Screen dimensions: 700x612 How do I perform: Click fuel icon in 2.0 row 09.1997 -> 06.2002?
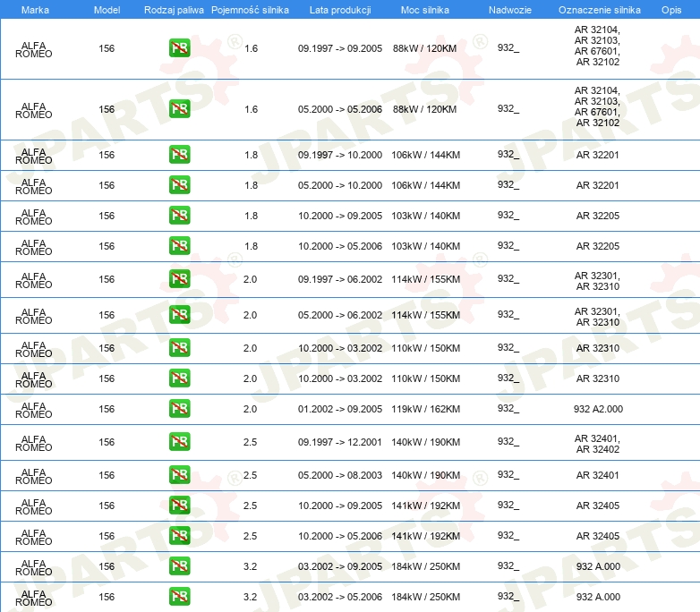179,279
